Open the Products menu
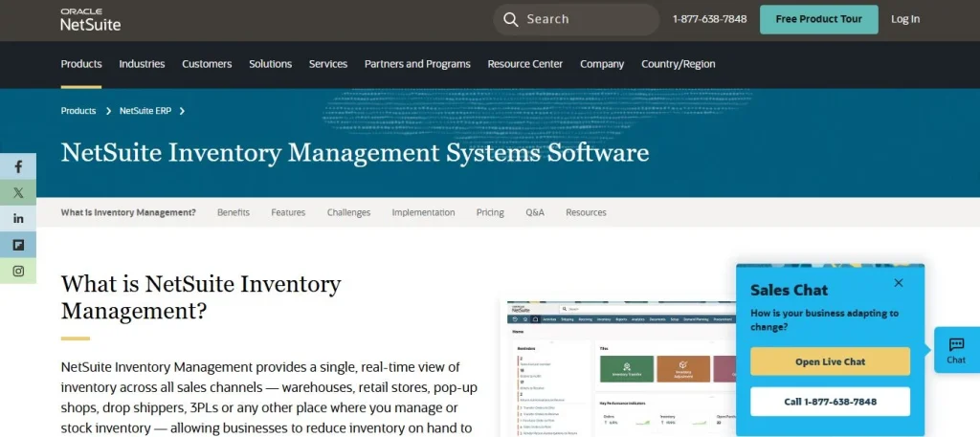 pyautogui.click(x=81, y=64)
